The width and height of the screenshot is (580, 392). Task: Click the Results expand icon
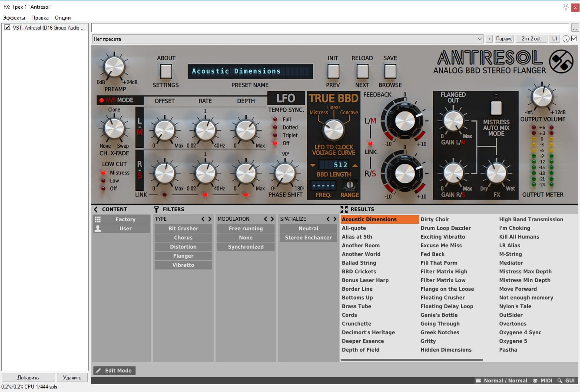(344, 209)
